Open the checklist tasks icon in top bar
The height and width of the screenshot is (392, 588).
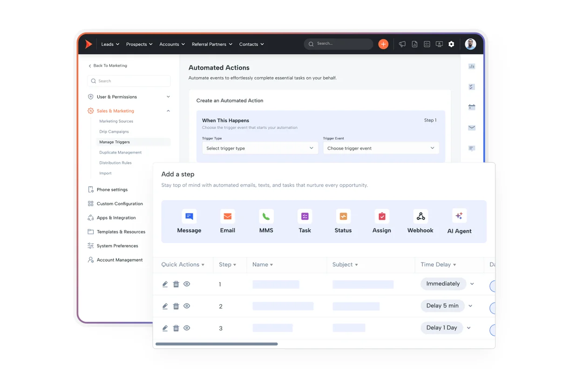(427, 44)
